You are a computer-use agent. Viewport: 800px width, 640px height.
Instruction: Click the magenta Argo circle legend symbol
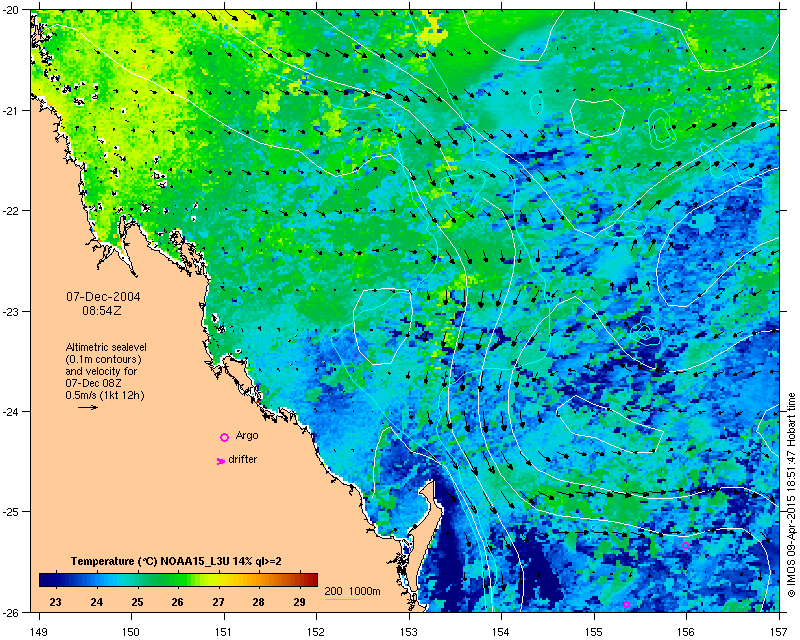[224, 437]
